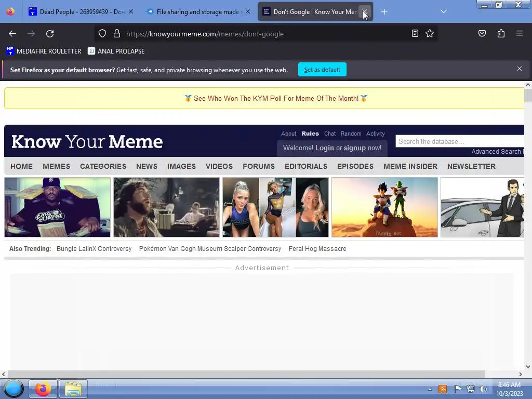The width and height of the screenshot is (532, 399).
Task: Open the Detroit cap man thumbnail
Action: tap(57, 207)
